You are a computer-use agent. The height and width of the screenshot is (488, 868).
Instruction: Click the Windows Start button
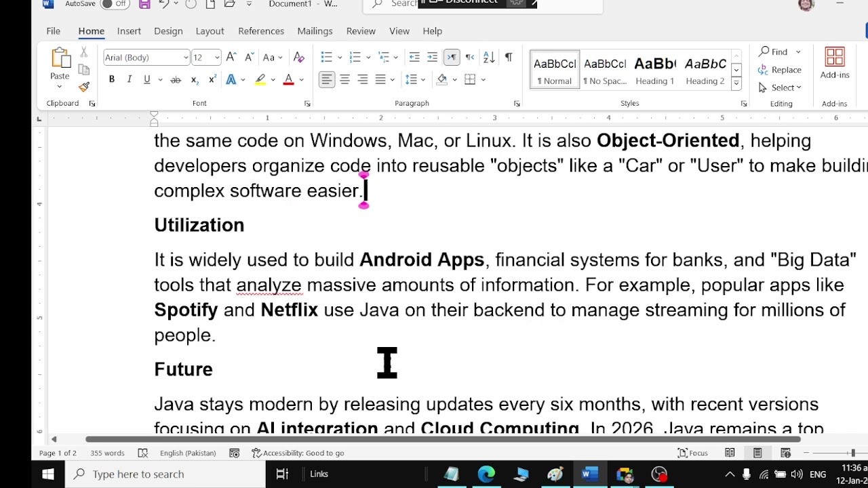(48, 474)
